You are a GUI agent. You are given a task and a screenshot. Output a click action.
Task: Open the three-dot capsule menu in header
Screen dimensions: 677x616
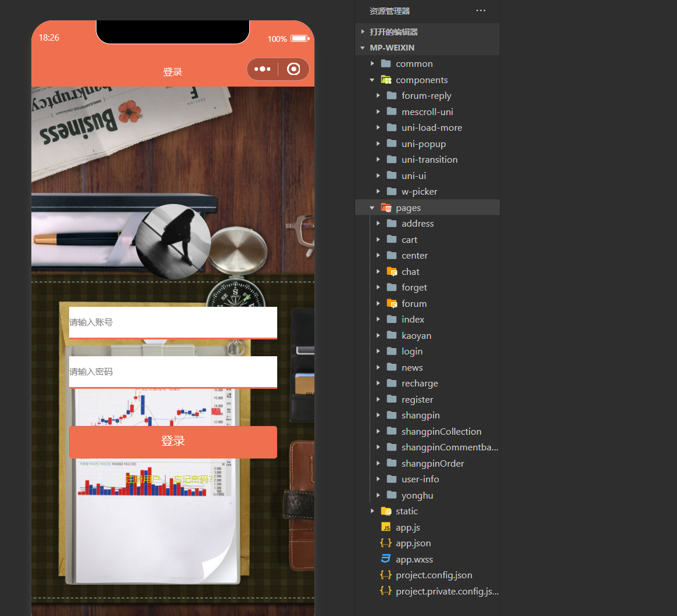pos(262,69)
